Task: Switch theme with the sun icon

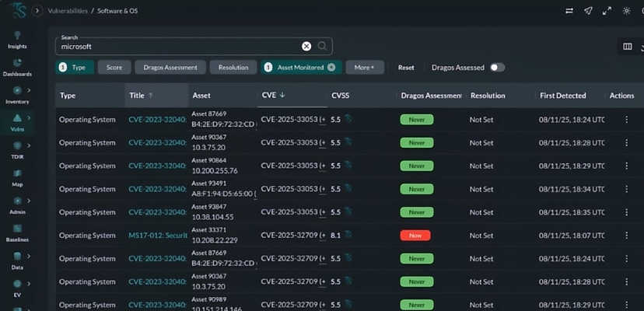Action: [x=626, y=11]
